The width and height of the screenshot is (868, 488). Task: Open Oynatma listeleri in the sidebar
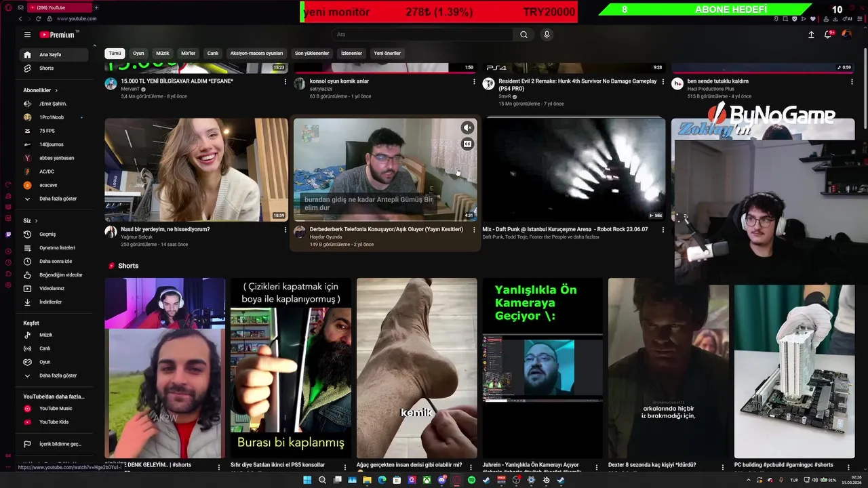54,248
